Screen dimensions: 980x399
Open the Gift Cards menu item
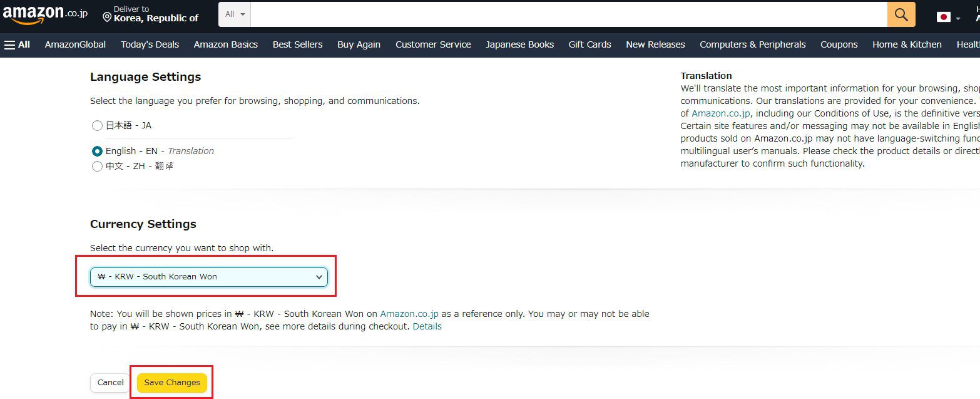[590, 44]
